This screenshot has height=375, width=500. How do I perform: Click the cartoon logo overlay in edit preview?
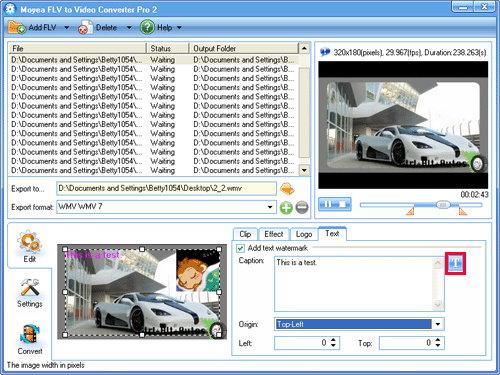[198, 270]
